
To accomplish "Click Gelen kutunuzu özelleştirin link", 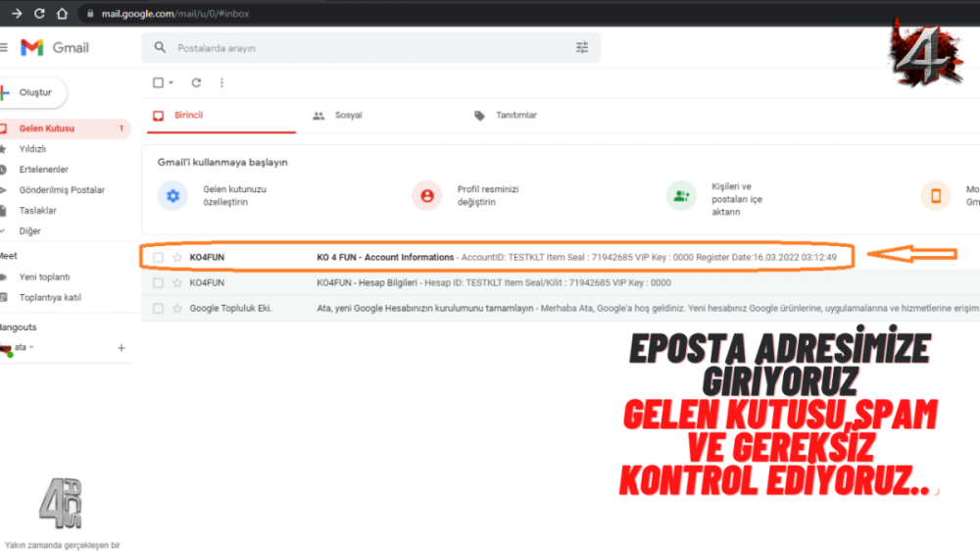I will [234, 196].
